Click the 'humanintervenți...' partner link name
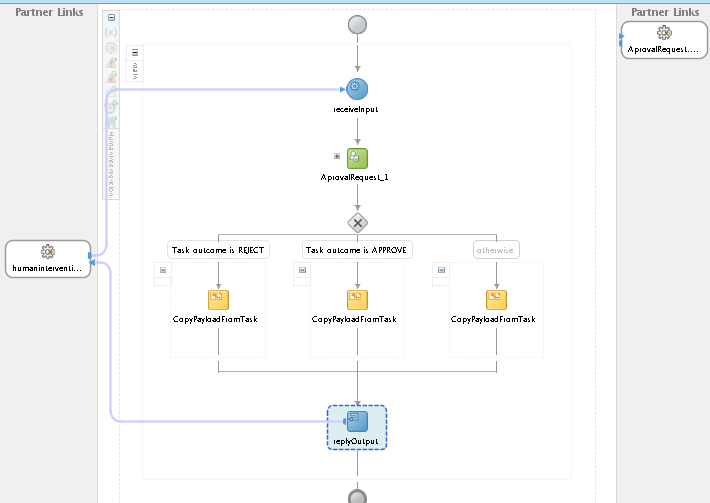 click(x=47, y=268)
